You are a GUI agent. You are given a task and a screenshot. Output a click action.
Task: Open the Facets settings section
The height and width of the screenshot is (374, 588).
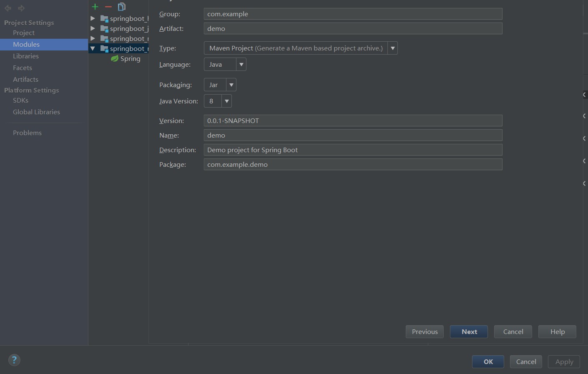tap(23, 68)
